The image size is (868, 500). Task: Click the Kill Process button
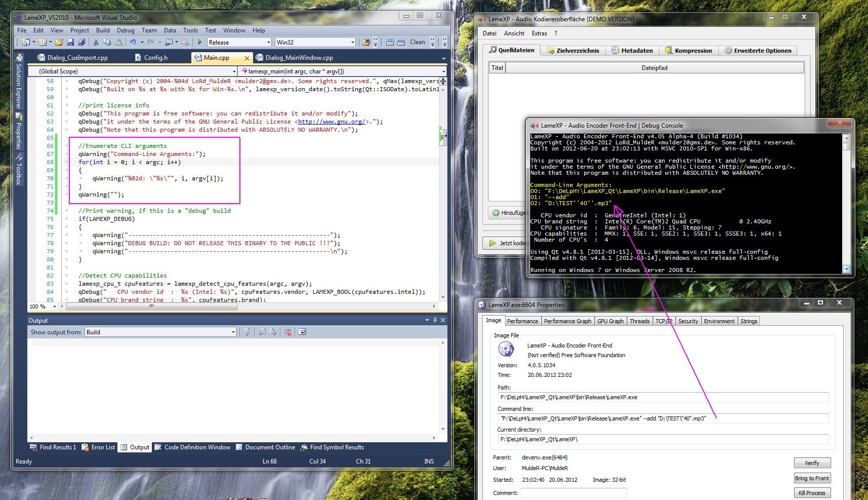(812, 493)
